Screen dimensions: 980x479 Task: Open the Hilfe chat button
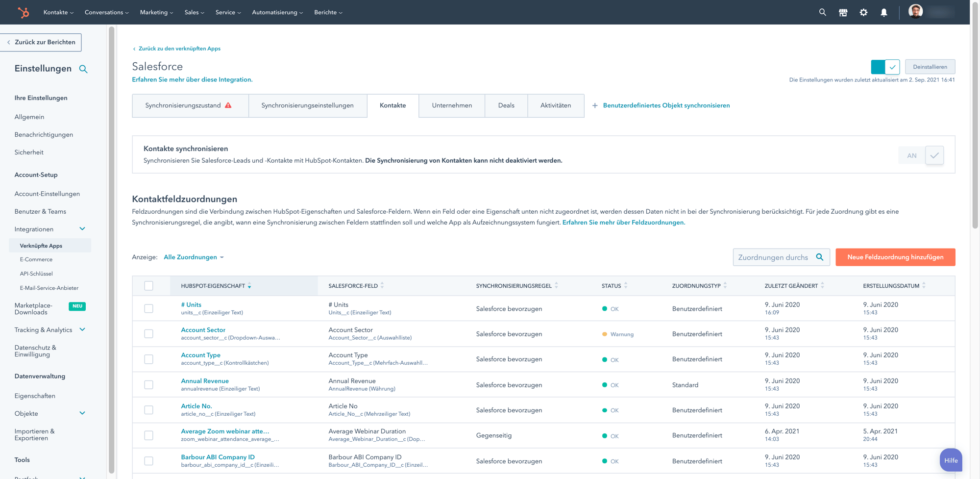point(951,460)
